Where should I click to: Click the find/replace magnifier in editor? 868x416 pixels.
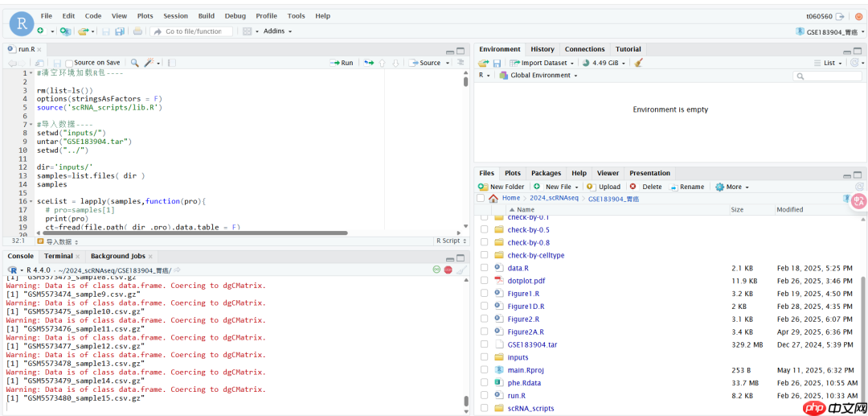(x=134, y=63)
